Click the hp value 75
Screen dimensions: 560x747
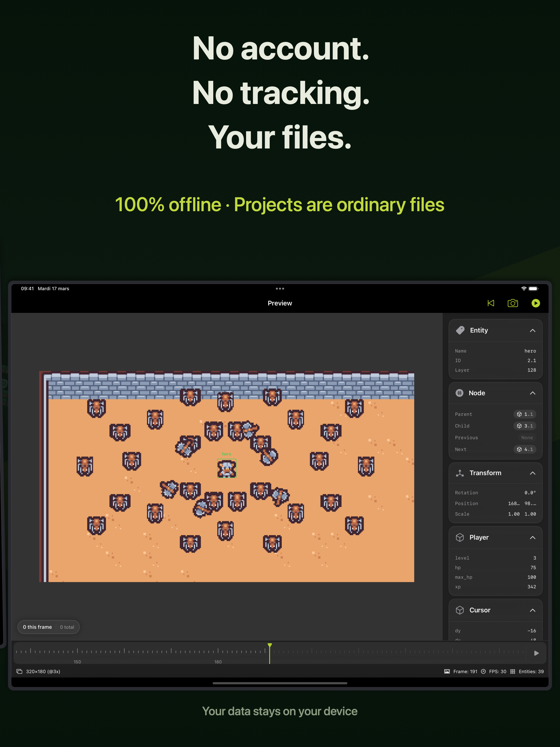(533, 567)
